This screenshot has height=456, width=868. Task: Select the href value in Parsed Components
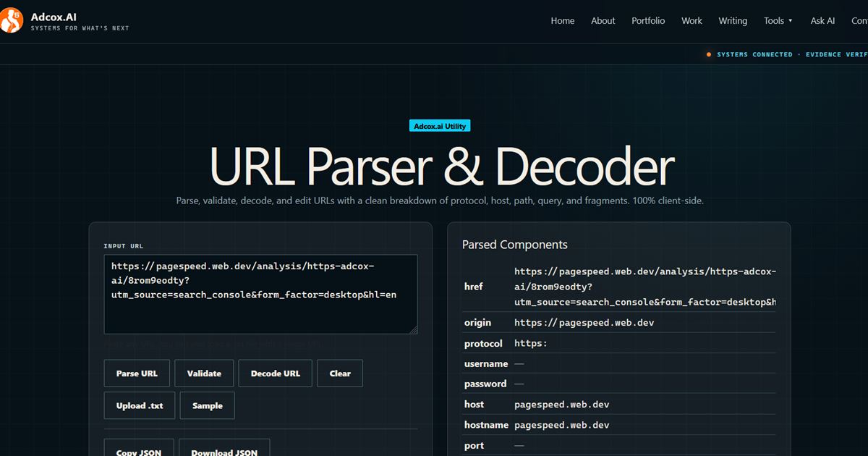pos(644,287)
